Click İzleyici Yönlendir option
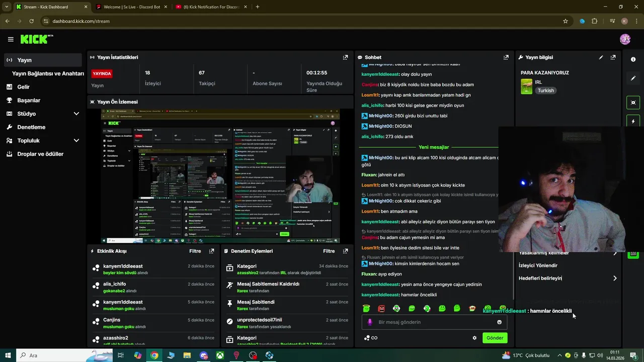Viewport: 644px width, 362px height. pyautogui.click(x=538, y=265)
